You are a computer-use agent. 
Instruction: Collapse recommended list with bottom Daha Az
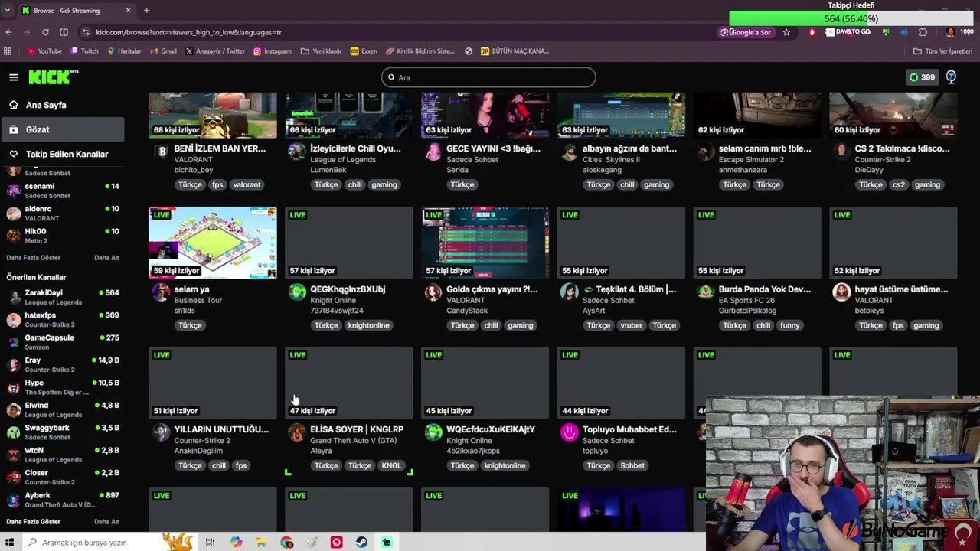pyautogui.click(x=106, y=522)
